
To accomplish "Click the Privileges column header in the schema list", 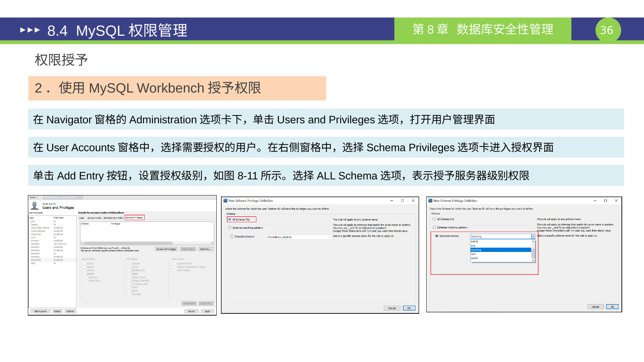I will click(x=115, y=224).
